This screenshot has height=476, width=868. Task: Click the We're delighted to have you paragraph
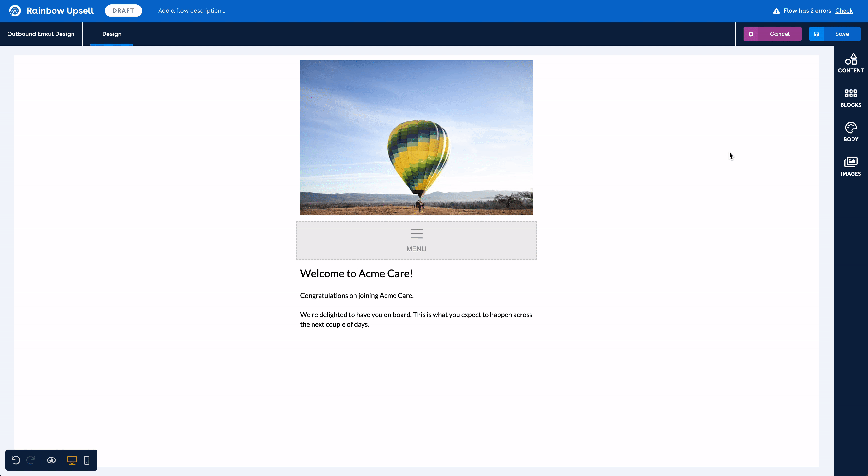point(416,320)
